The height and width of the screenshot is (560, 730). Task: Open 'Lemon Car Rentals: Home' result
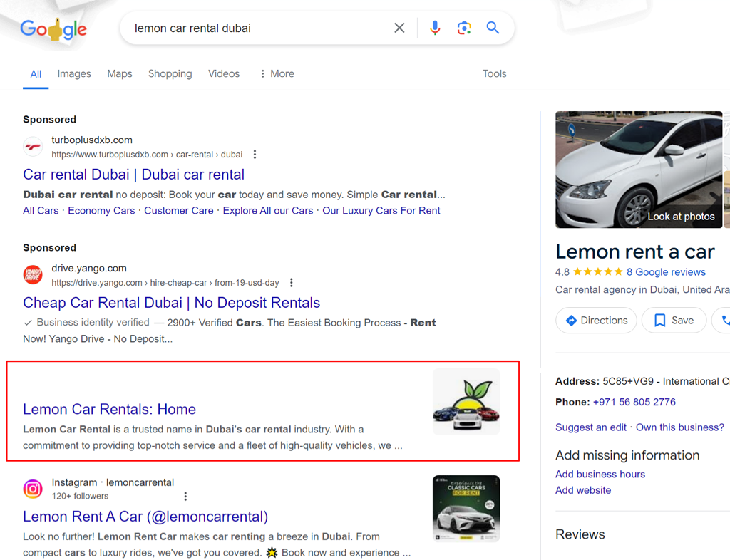(x=109, y=409)
